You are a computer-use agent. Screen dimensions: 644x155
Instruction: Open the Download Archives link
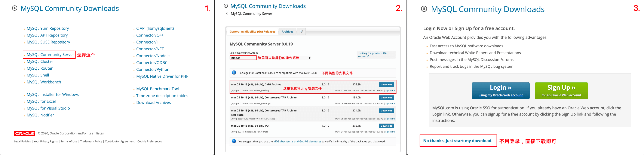click(x=153, y=102)
